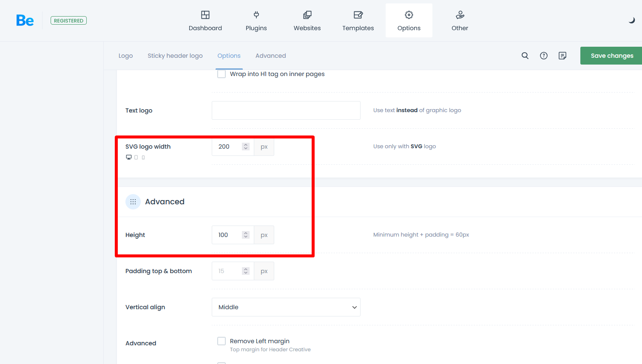The width and height of the screenshot is (642, 364).
Task: Switch to the Advanced tab
Action: 270,56
